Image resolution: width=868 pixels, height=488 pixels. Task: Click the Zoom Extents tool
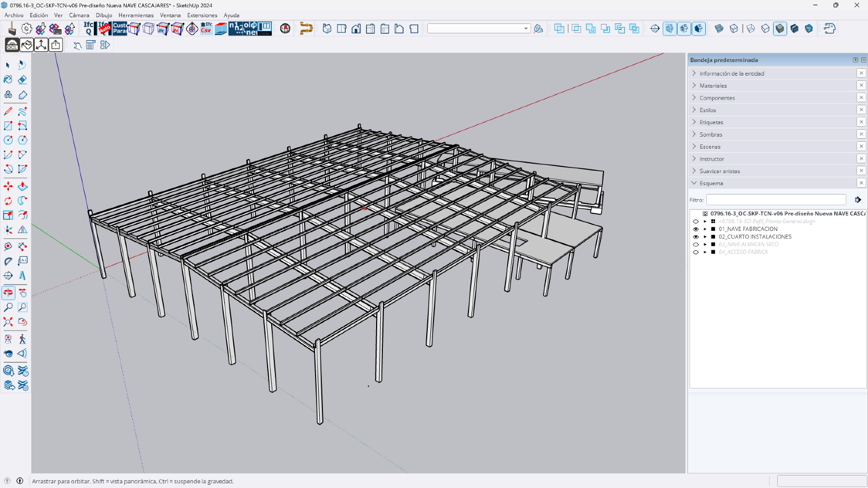click(x=8, y=322)
